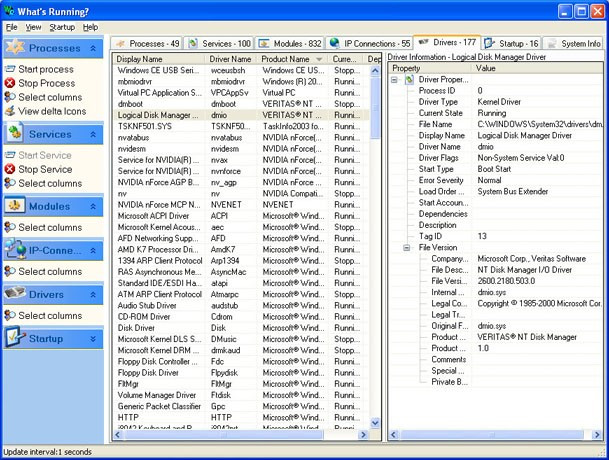Expand the Startup sidebar section
This screenshot has width=609, height=460.
(93, 339)
